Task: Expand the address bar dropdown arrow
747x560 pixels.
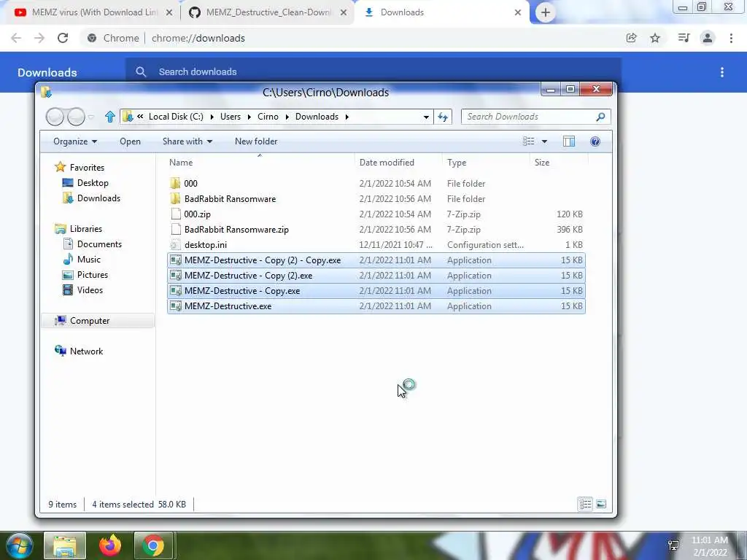Action: pyautogui.click(x=426, y=117)
